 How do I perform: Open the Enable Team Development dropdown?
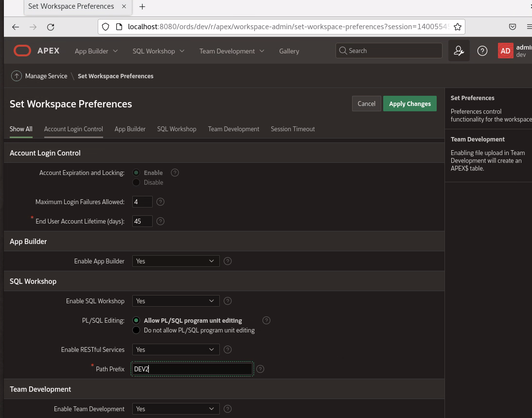176,409
